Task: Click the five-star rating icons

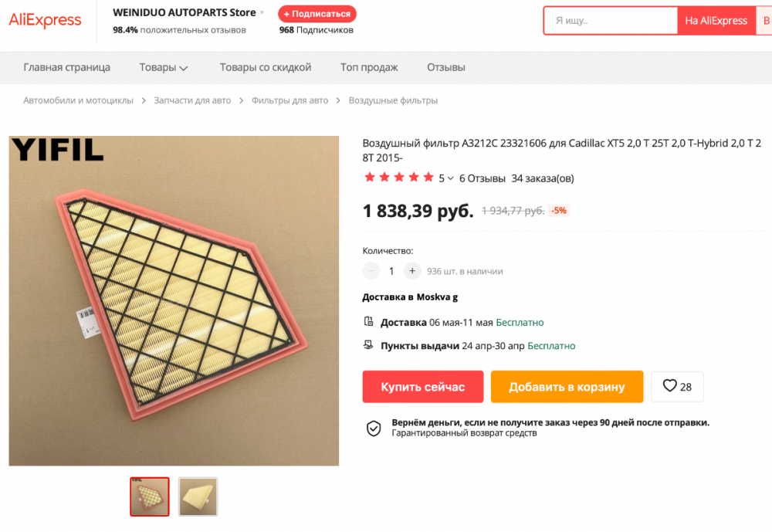Action: click(399, 178)
